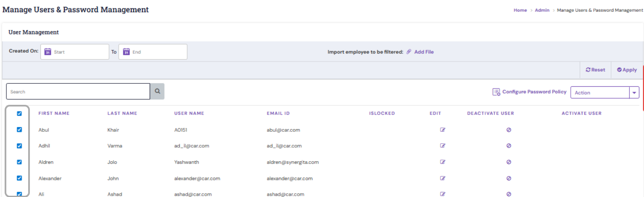Deactivate user Adhil Varma
Viewport: 644px width, 197px height.
pyautogui.click(x=509, y=146)
